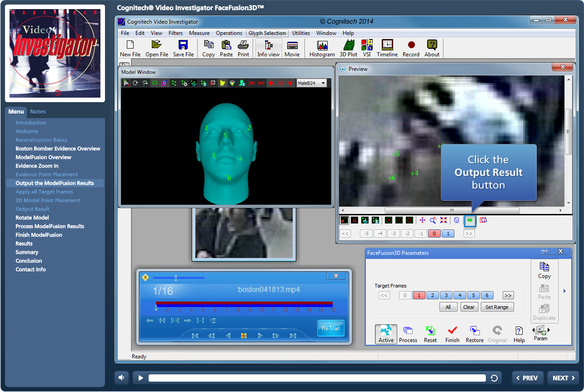Toggle target frame 1 button
The width and height of the screenshot is (584, 392).
tap(419, 295)
